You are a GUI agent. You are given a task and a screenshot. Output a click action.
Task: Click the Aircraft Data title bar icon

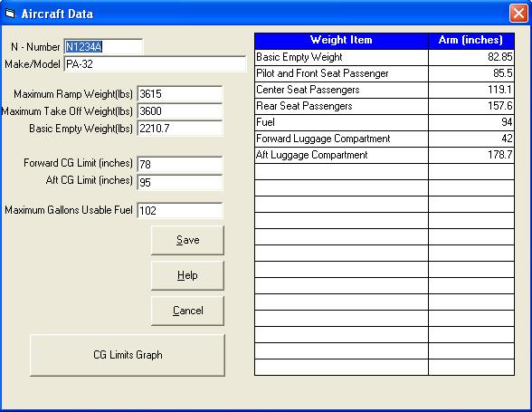(10, 14)
